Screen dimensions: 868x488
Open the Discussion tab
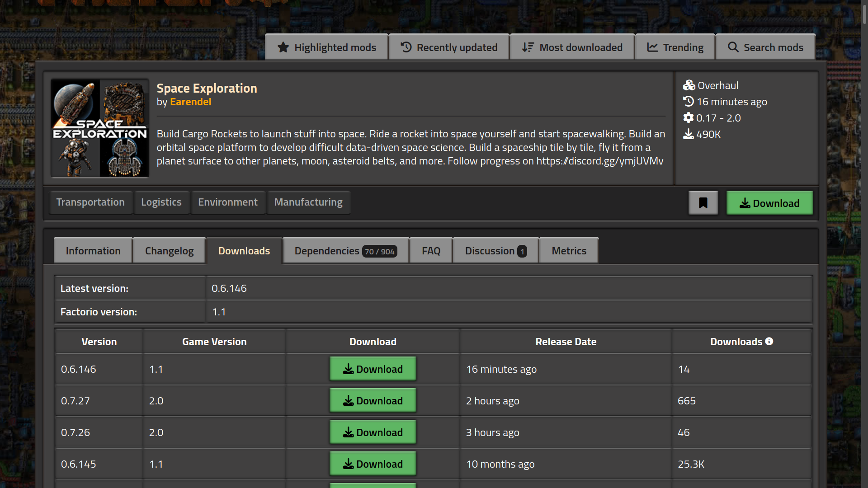pos(496,250)
